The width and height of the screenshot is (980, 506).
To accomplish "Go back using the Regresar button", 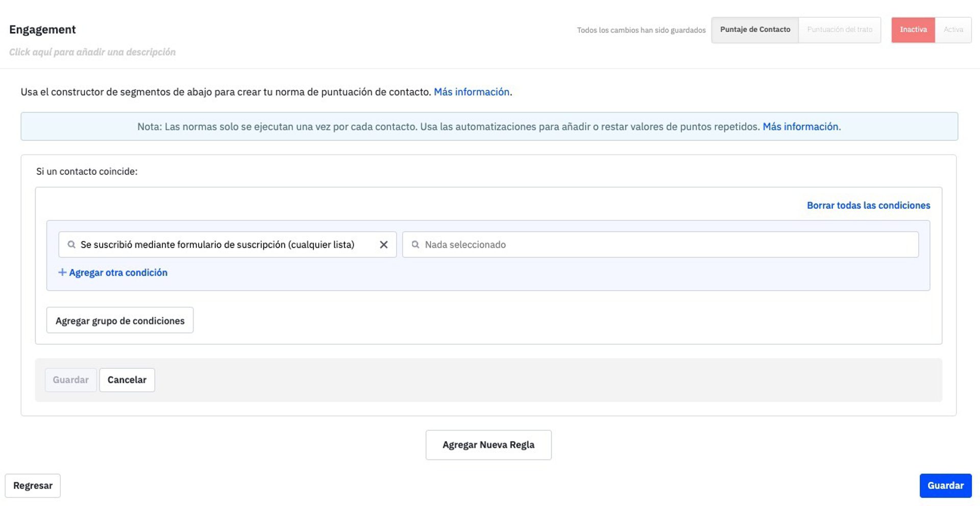I will [x=33, y=486].
